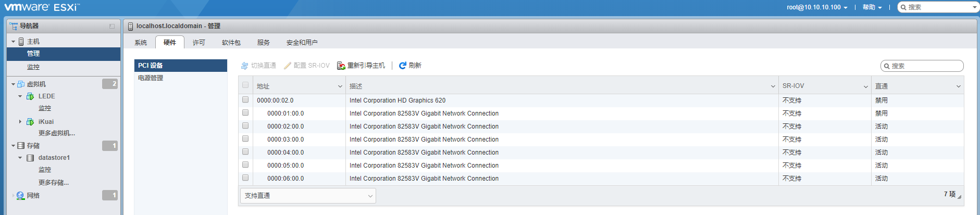This screenshot has width=980, height=215.
Task: Minimize the navigator panel with its collapse icon
Action: pyautogui.click(x=112, y=26)
